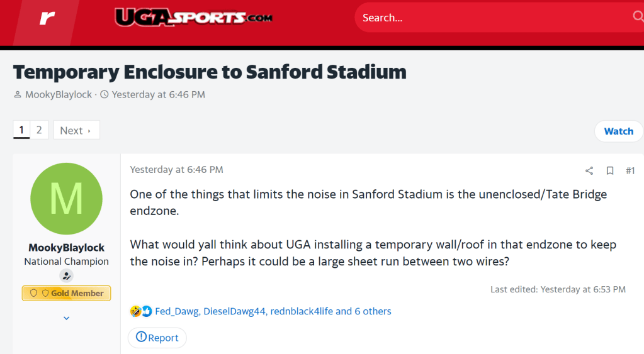Select page 1 of the thread
This screenshot has width=644, height=354.
(x=21, y=130)
